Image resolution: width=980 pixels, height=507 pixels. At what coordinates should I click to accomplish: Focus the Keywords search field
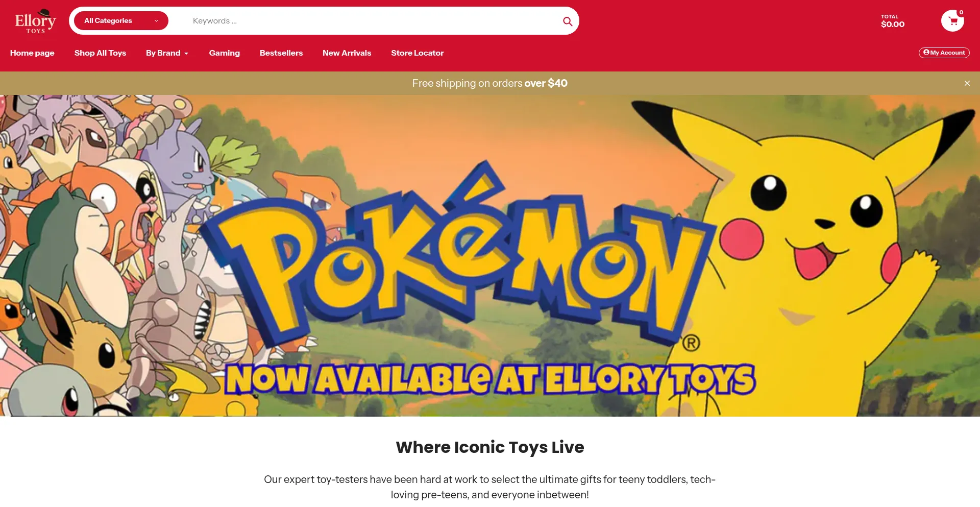373,21
